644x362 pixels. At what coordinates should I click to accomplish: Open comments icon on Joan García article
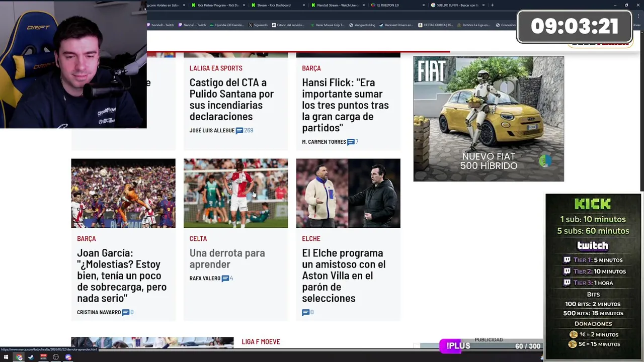[x=126, y=312]
